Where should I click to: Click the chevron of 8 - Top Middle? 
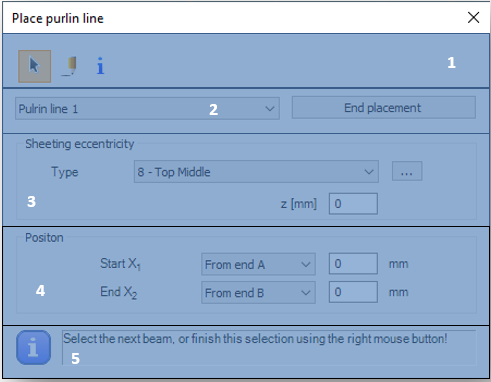pos(369,172)
